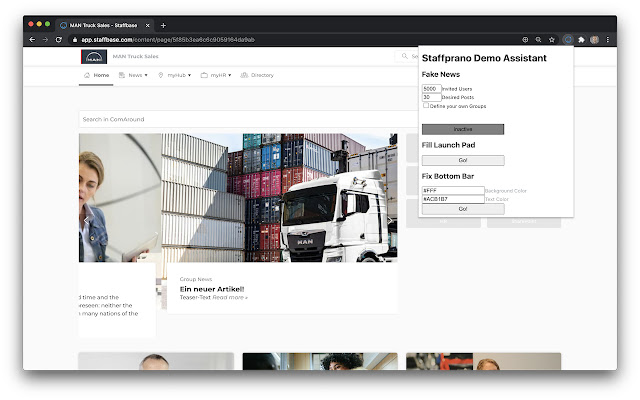Screen dimensions: 640x400
Task: Click Go! under Fill Launch Pad
Action: (x=463, y=160)
